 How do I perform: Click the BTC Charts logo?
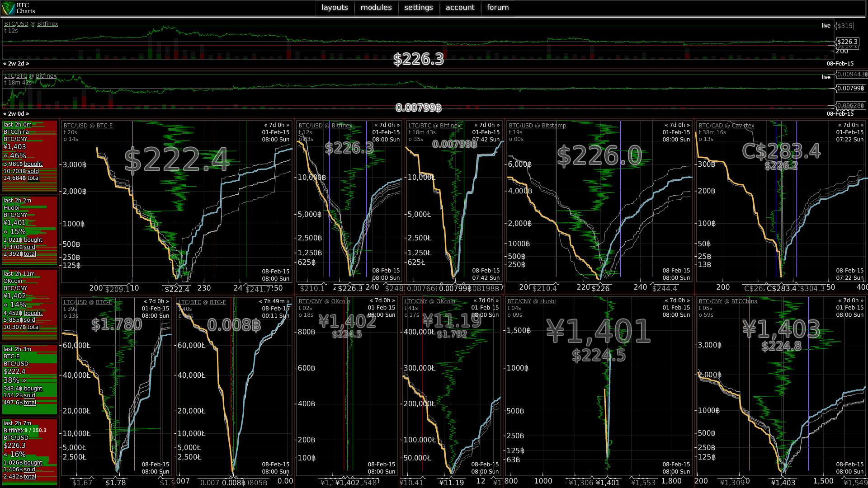[x=19, y=8]
